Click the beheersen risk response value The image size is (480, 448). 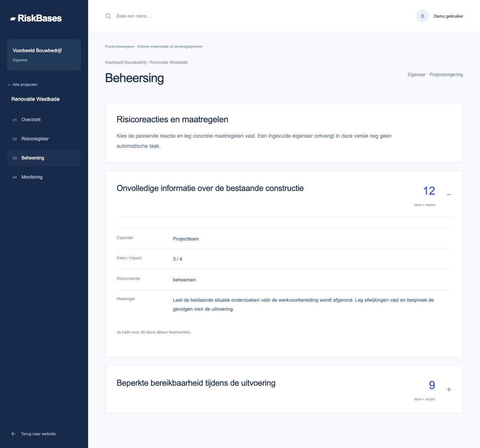184,280
